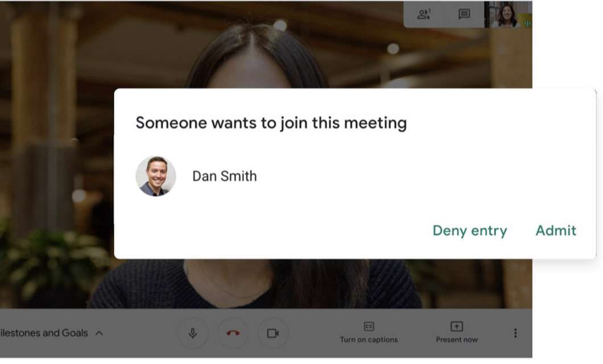This screenshot has width=603, height=364.
Task: Mute the microphone
Action: 193,333
